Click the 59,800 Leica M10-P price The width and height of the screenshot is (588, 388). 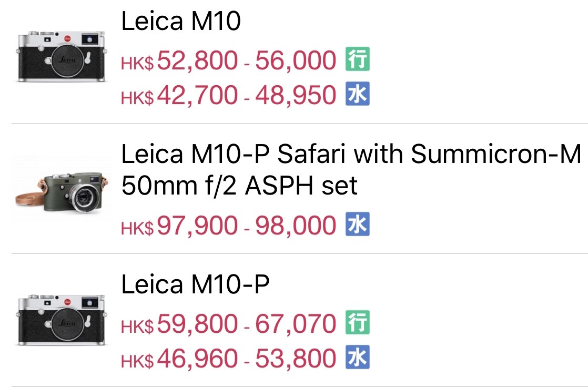[197, 324]
